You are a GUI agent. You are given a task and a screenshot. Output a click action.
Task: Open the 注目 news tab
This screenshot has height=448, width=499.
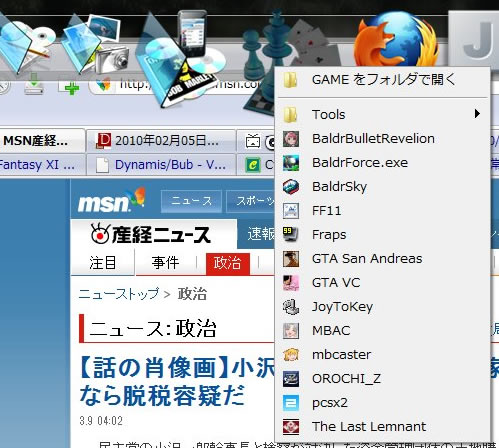[102, 262]
